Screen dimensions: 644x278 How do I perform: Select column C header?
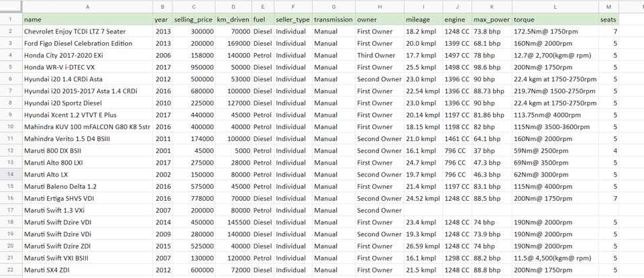click(194, 7)
